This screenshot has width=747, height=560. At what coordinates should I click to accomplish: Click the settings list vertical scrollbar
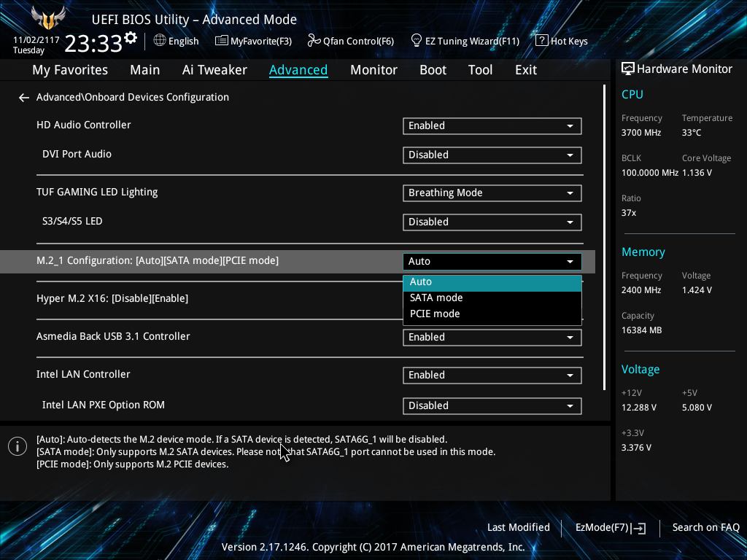tap(604, 237)
